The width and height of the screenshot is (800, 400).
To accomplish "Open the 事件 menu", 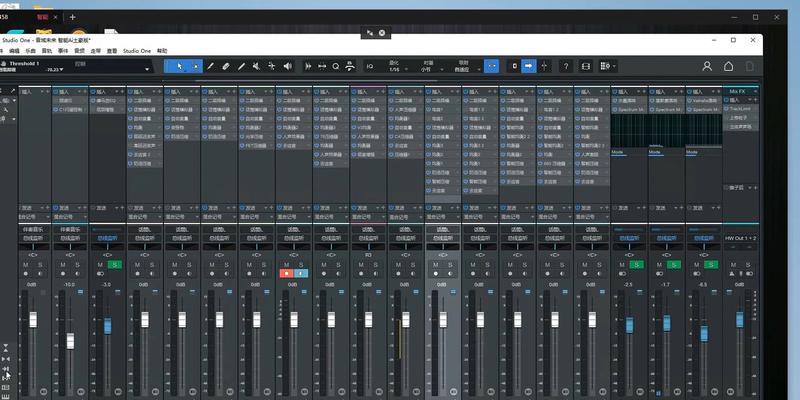I will click(x=63, y=51).
